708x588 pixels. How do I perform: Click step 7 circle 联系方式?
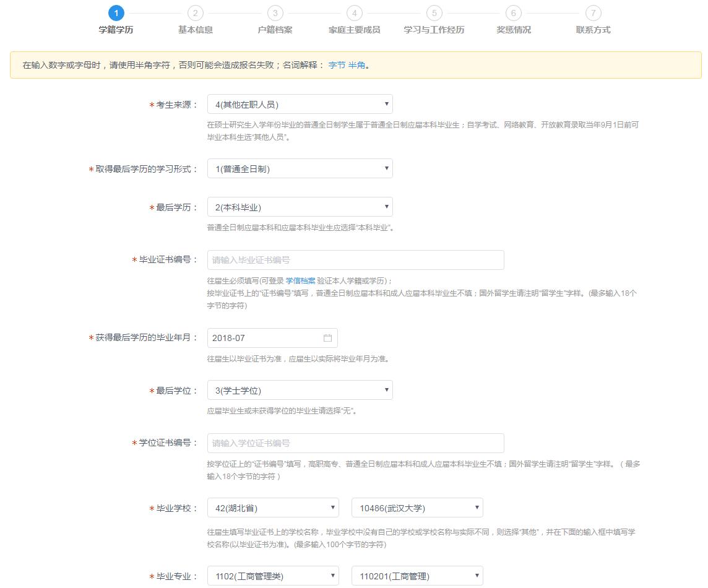(593, 13)
